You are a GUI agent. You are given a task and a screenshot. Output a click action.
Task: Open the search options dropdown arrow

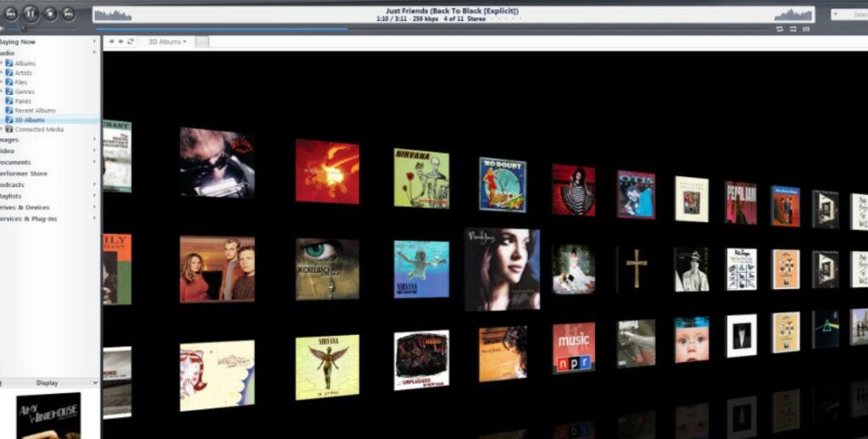pos(836,15)
